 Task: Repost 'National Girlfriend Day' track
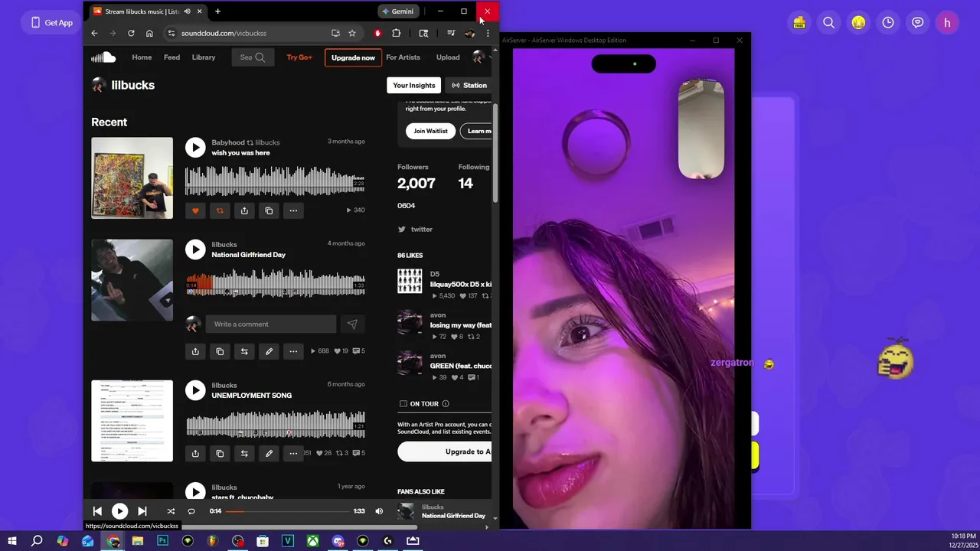point(244,351)
